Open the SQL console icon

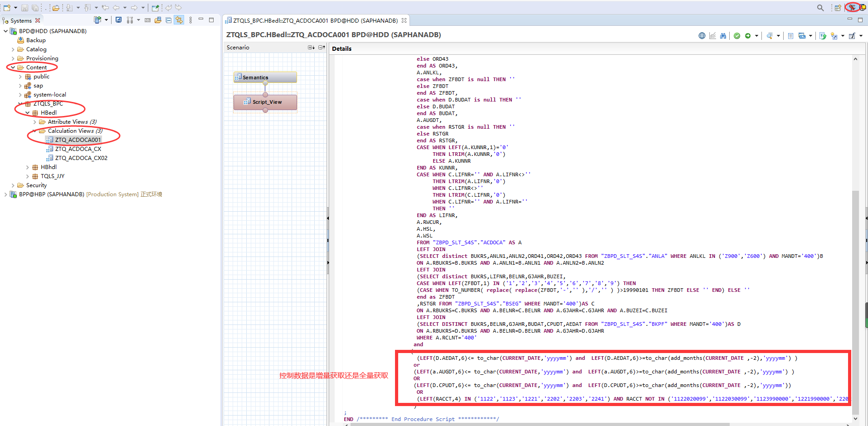point(147,20)
